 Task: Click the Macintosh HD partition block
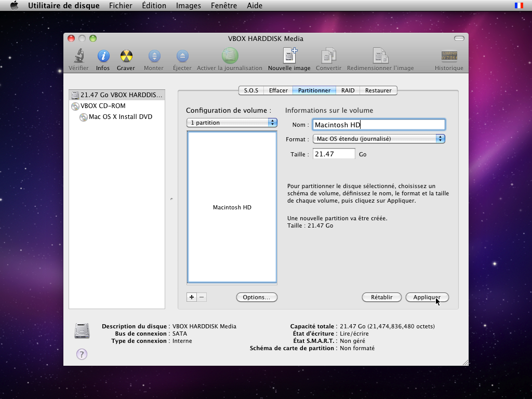point(232,207)
